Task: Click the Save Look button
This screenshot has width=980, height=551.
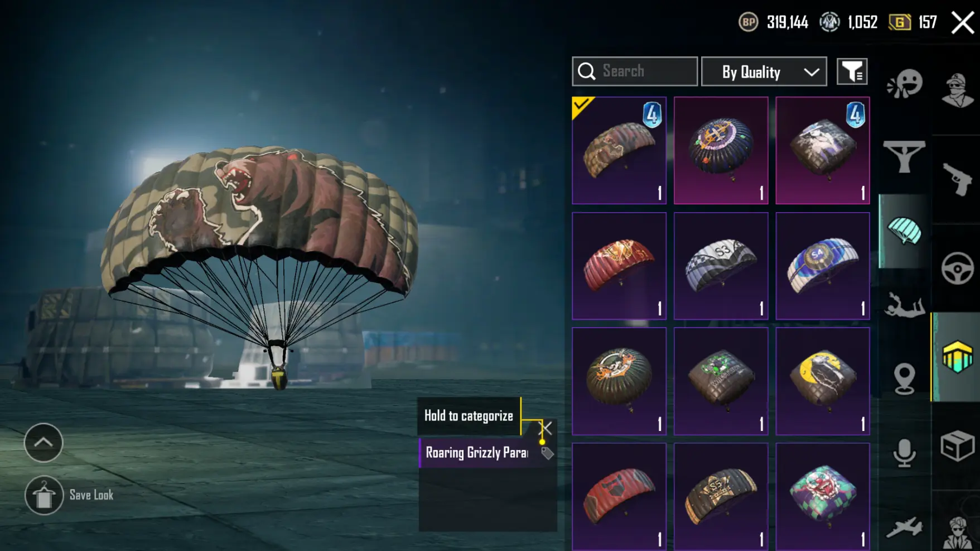Action: coord(70,495)
